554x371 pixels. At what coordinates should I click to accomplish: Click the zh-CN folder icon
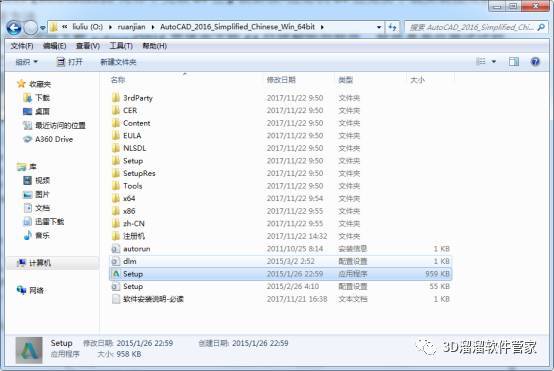coord(116,223)
